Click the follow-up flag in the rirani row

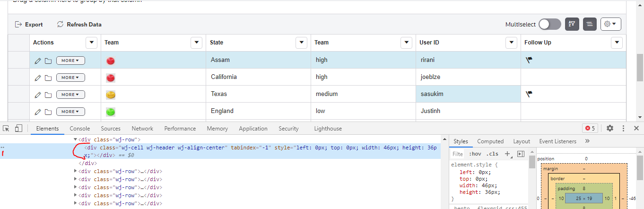click(529, 60)
